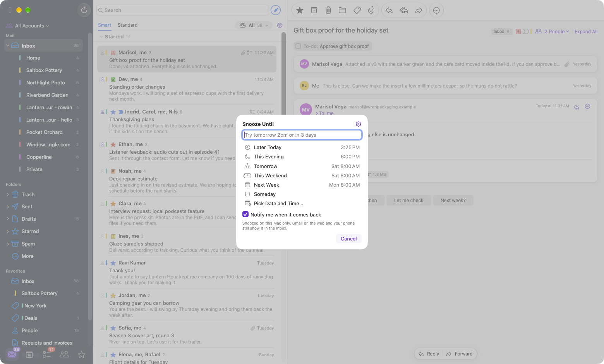The width and height of the screenshot is (604, 364).
Task: Delete message with trash toolbar icon
Action: [x=328, y=10]
